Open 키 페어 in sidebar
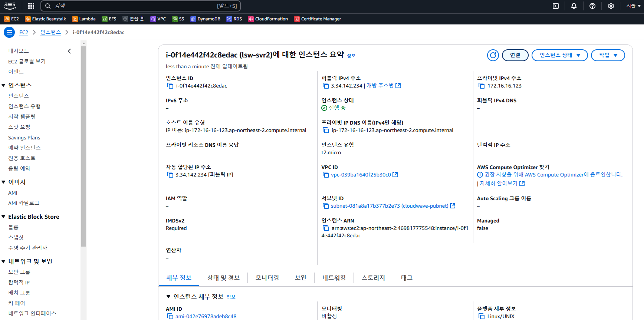 [x=17, y=303]
